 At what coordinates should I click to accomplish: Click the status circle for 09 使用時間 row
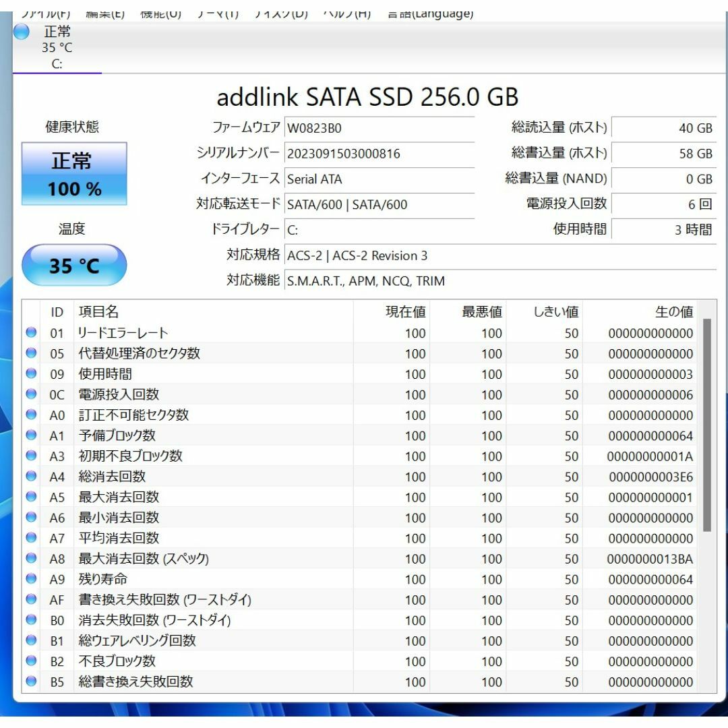tap(31, 373)
